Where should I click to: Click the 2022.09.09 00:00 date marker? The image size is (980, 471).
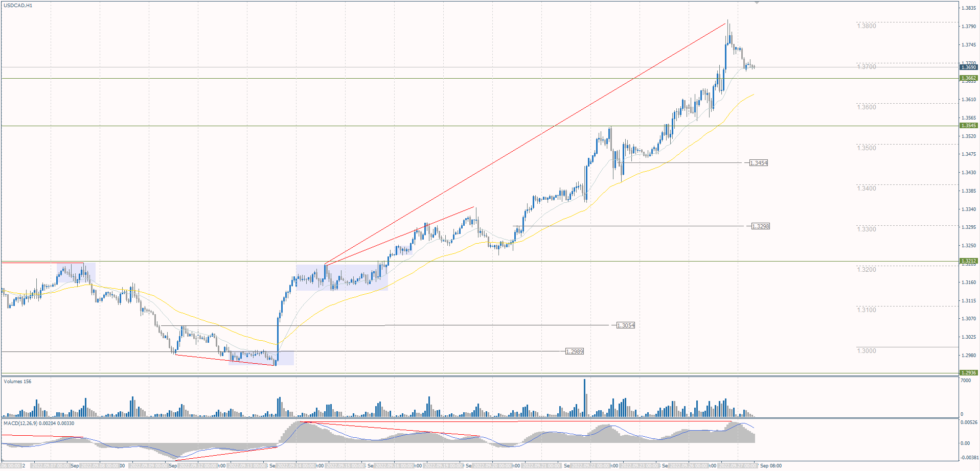coord(149,466)
